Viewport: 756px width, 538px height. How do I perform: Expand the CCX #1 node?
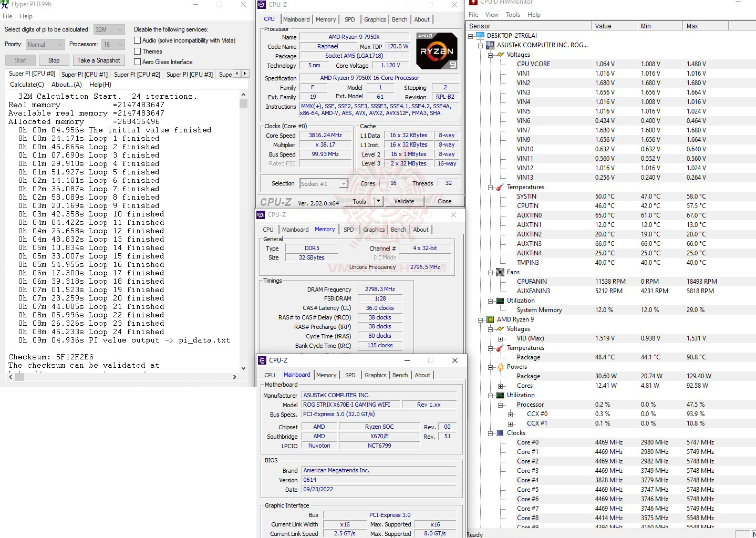pos(510,424)
